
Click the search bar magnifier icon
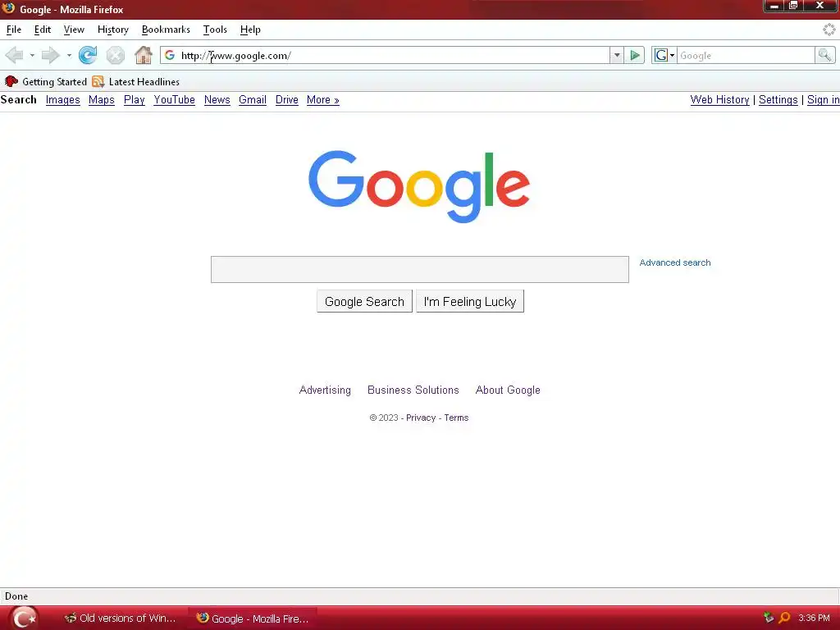[824, 55]
